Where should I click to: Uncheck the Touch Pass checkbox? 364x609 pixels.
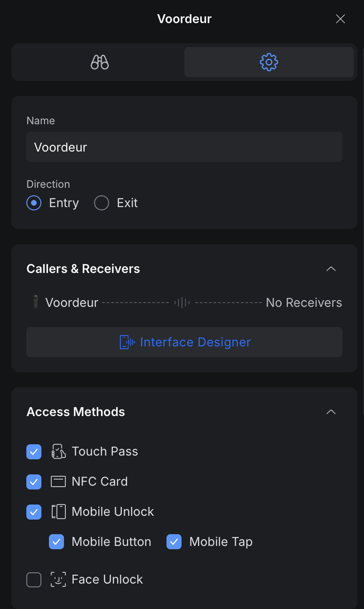pos(34,452)
